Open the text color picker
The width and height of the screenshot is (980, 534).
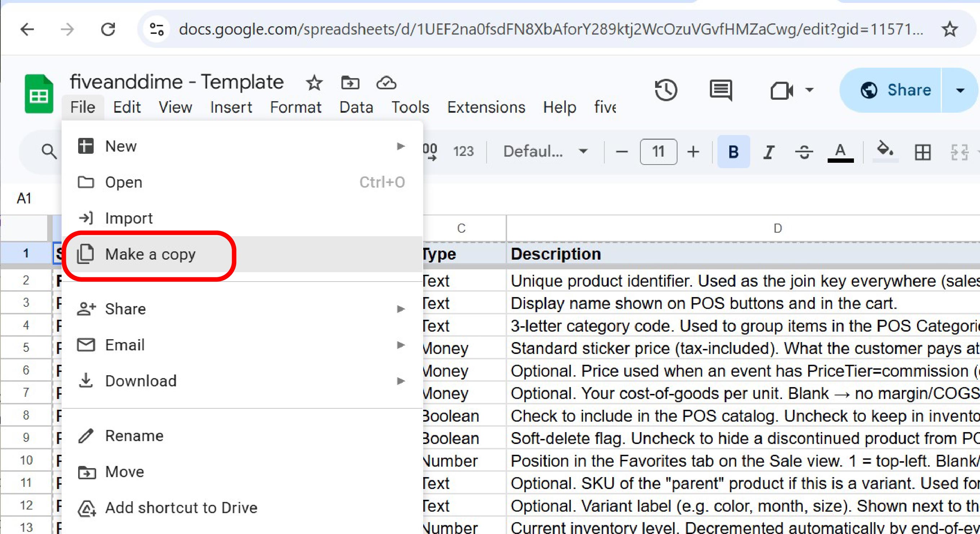(840, 152)
